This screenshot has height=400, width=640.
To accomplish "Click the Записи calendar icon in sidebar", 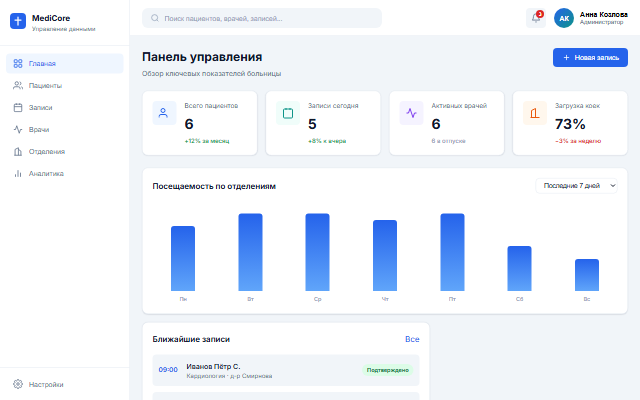I will (18, 107).
